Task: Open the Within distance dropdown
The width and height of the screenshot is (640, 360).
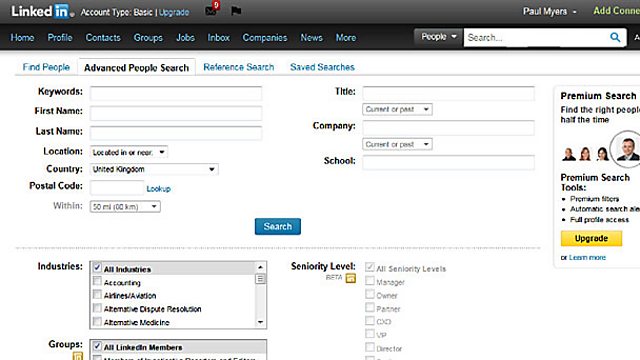Action: click(x=125, y=207)
